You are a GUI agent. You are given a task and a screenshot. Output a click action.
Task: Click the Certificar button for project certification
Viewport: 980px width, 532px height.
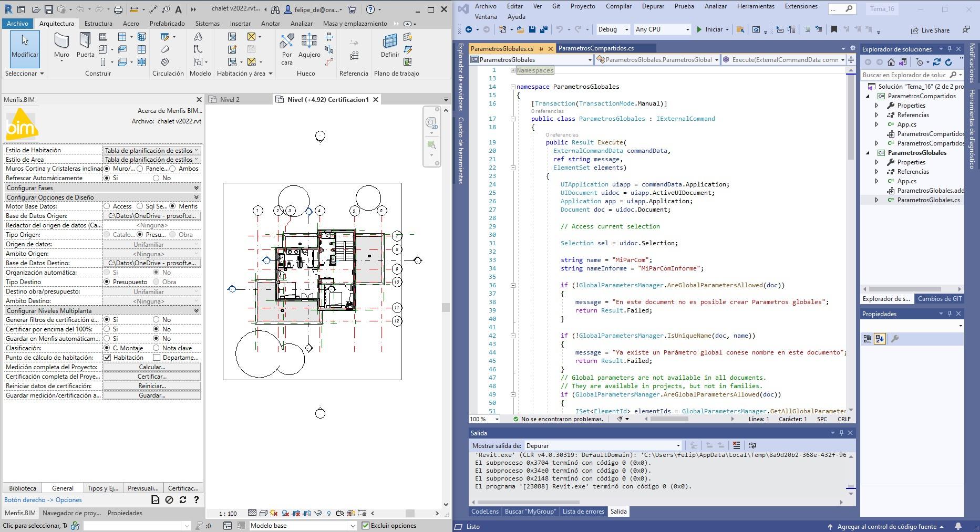point(151,376)
